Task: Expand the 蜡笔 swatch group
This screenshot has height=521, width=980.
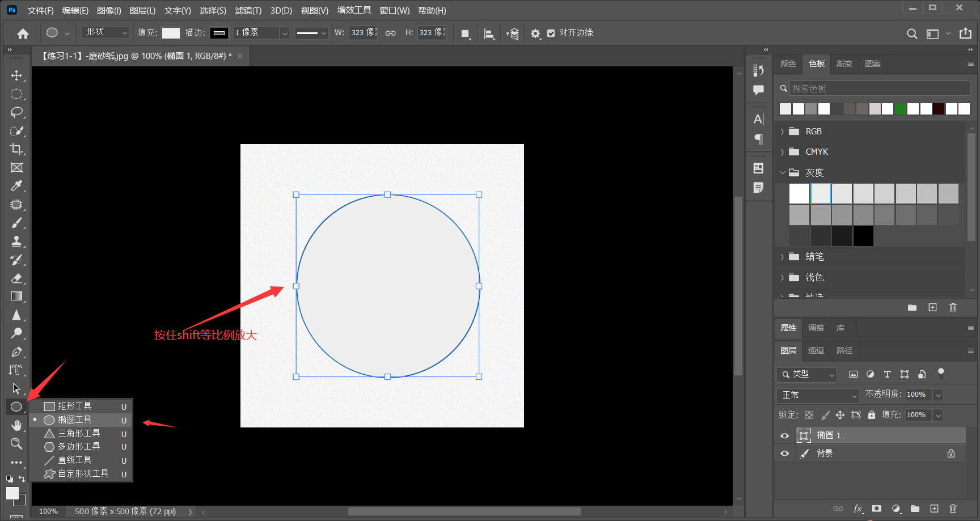Action: coord(782,257)
